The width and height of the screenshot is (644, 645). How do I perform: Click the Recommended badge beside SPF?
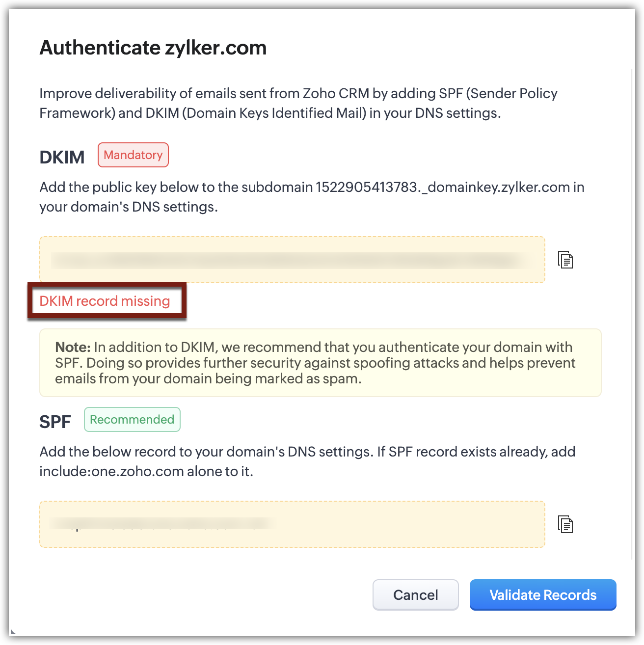[132, 420]
